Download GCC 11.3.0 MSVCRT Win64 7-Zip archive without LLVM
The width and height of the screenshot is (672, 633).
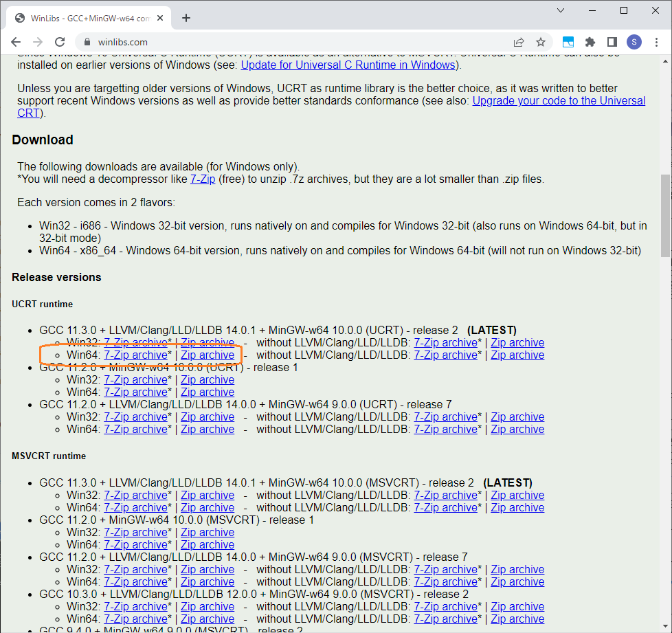point(446,508)
